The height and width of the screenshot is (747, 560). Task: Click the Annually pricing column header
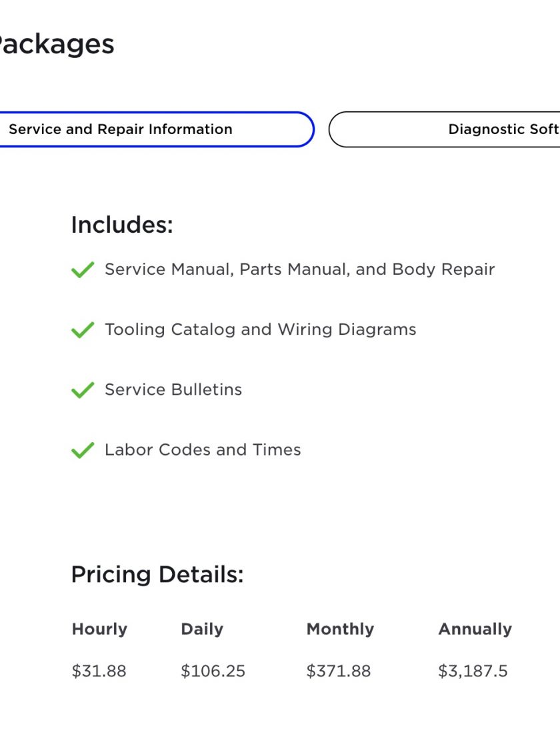click(x=475, y=630)
